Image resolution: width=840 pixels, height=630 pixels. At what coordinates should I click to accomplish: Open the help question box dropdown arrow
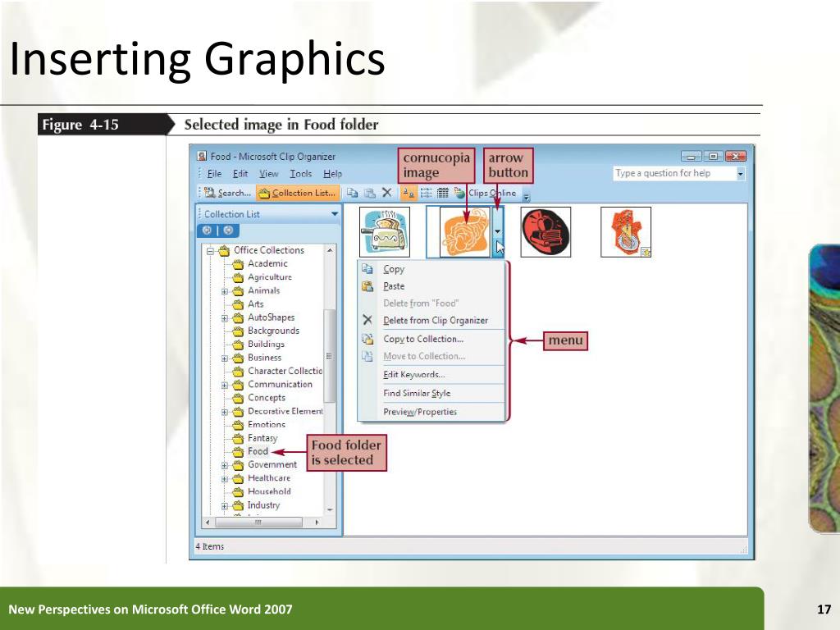(741, 174)
